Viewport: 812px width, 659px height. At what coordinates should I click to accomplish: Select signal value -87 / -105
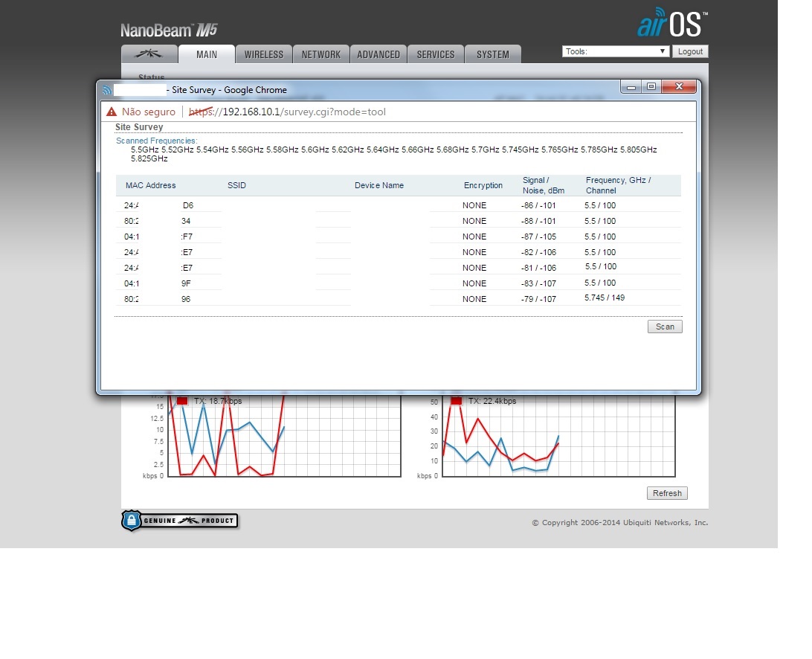pyautogui.click(x=538, y=237)
